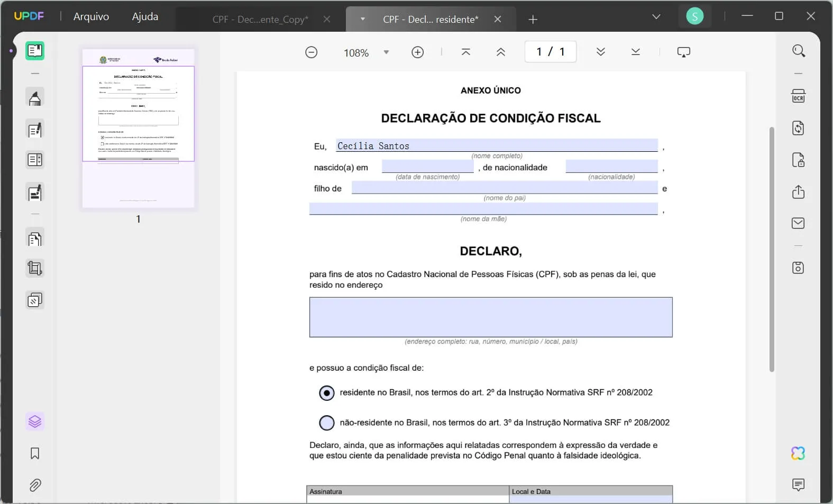Zoom in with the plus button
Viewport: 833px width, 504px height.
[x=418, y=52]
